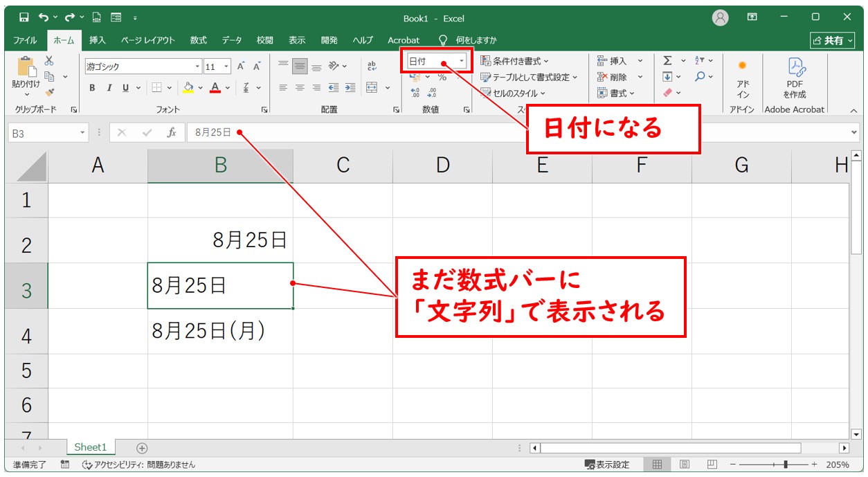This screenshot has height=477, width=868.
Task: Switch to the 挿入 tab
Action: coord(98,40)
